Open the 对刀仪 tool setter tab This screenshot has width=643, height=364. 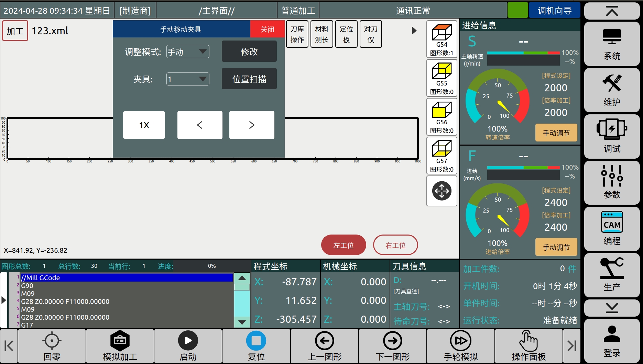371,34
